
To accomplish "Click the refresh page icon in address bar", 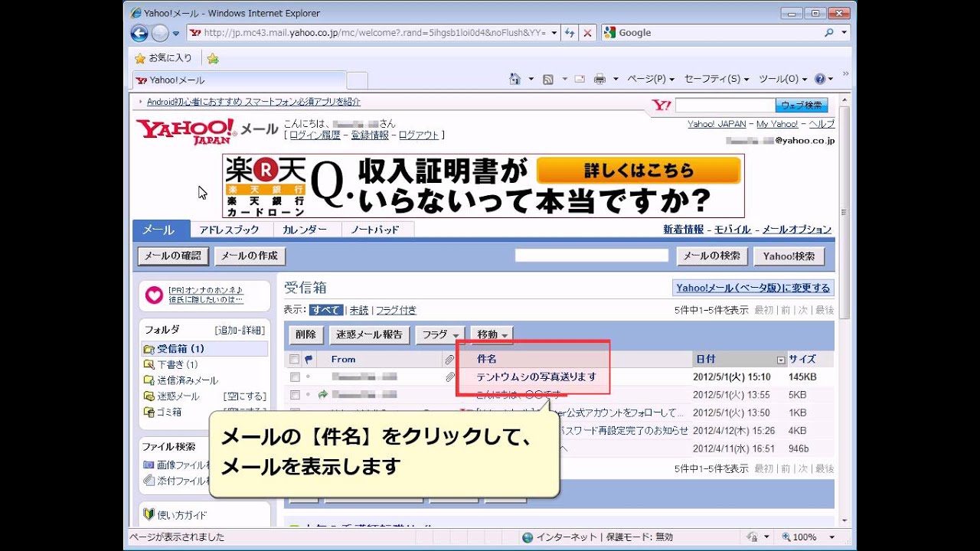I will (570, 33).
